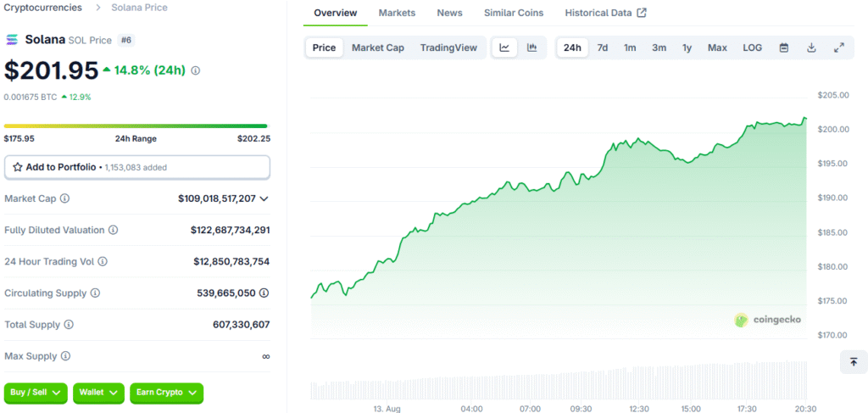
Task: Switch chart to Market Cap mode
Action: click(378, 47)
